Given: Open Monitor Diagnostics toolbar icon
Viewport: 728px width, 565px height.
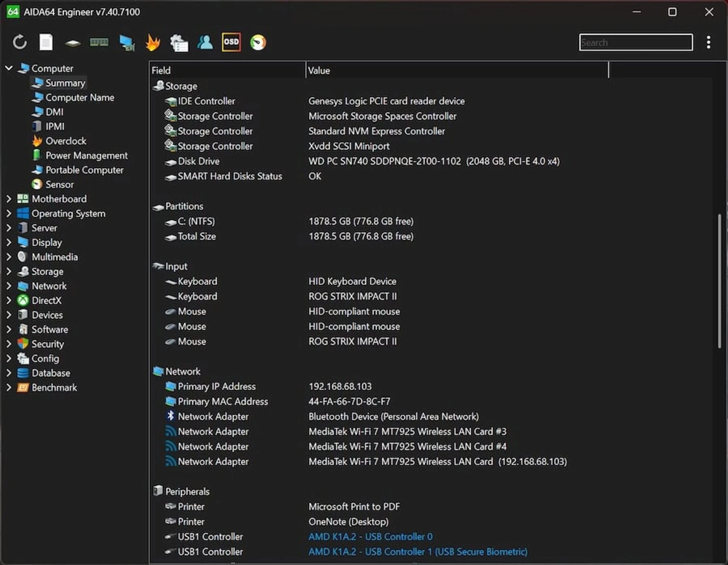Looking at the screenshot, I should (x=127, y=43).
